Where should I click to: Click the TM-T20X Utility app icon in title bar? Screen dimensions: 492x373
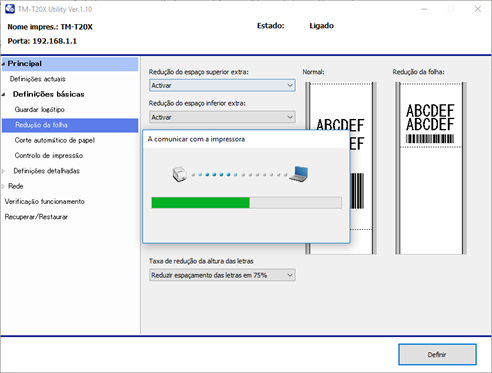(10, 9)
